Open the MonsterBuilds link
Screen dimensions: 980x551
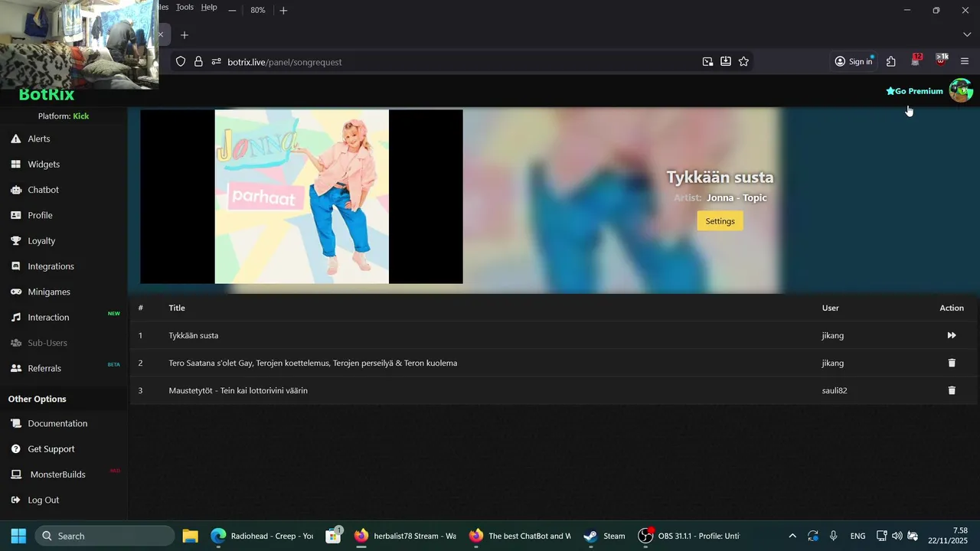coord(57,474)
